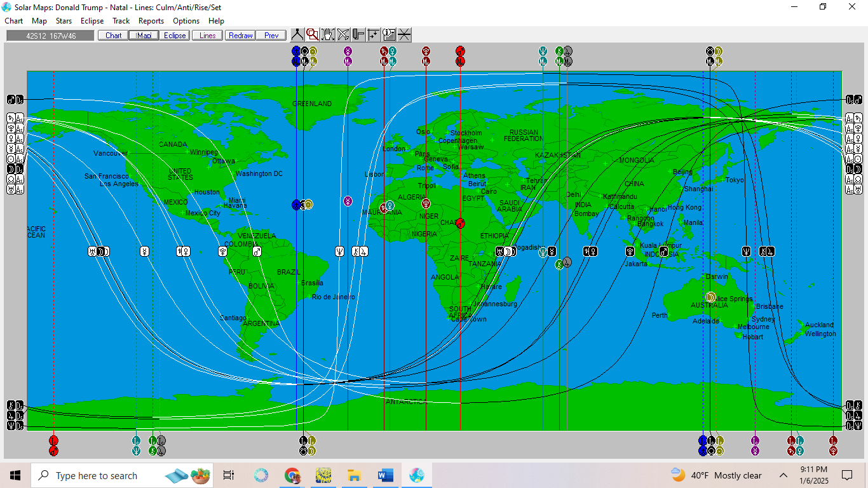The height and width of the screenshot is (488, 868).
Task: Open the Track menu
Action: click(121, 21)
